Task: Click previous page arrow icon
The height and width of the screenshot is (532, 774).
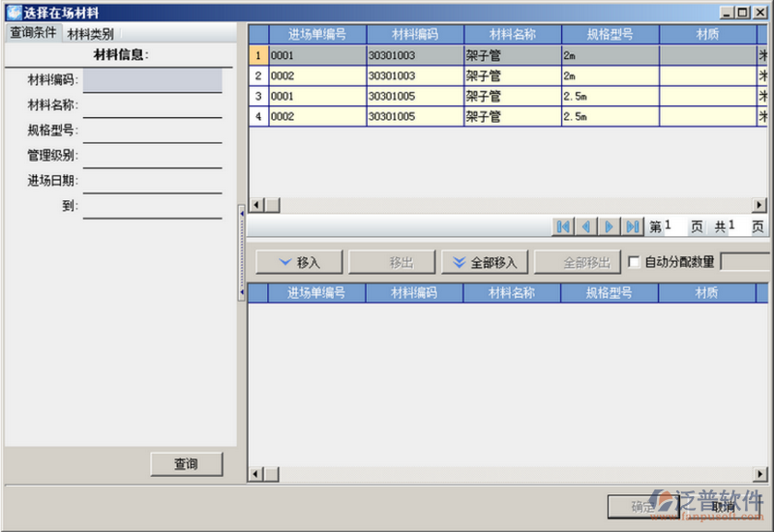Action: click(x=585, y=226)
